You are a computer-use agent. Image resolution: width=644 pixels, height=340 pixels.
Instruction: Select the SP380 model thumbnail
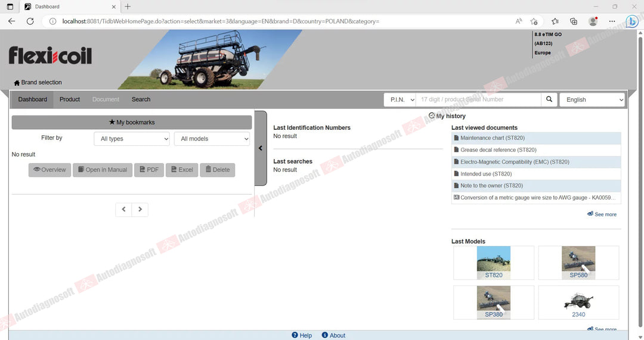point(494,302)
